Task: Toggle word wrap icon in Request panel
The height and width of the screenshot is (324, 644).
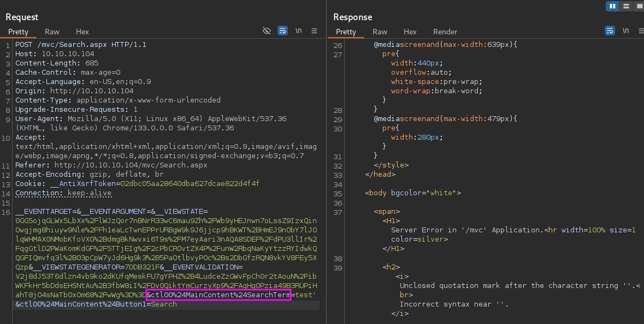Action: tap(282, 31)
